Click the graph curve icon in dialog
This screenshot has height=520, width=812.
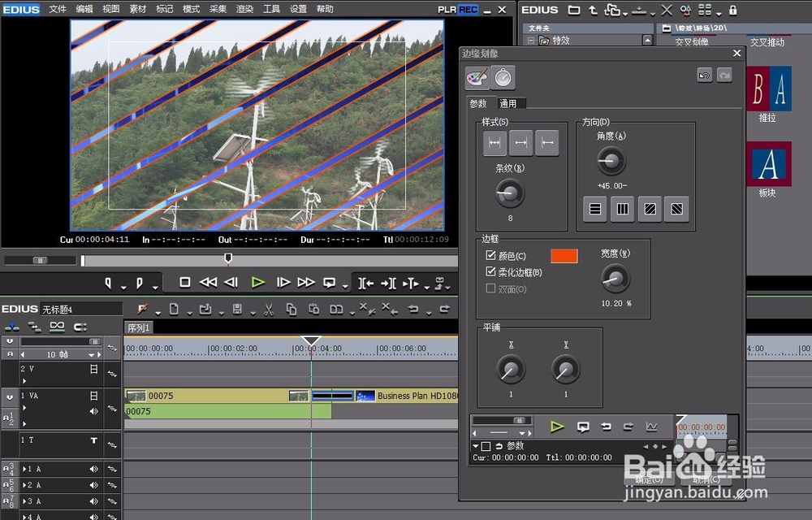pyautogui.click(x=651, y=427)
